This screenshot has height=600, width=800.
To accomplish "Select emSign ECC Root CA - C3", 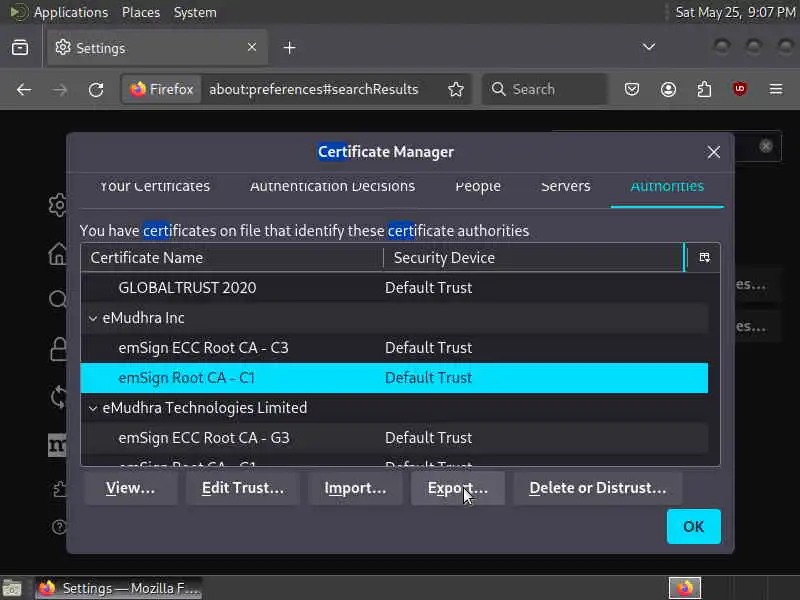I will tap(394, 348).
